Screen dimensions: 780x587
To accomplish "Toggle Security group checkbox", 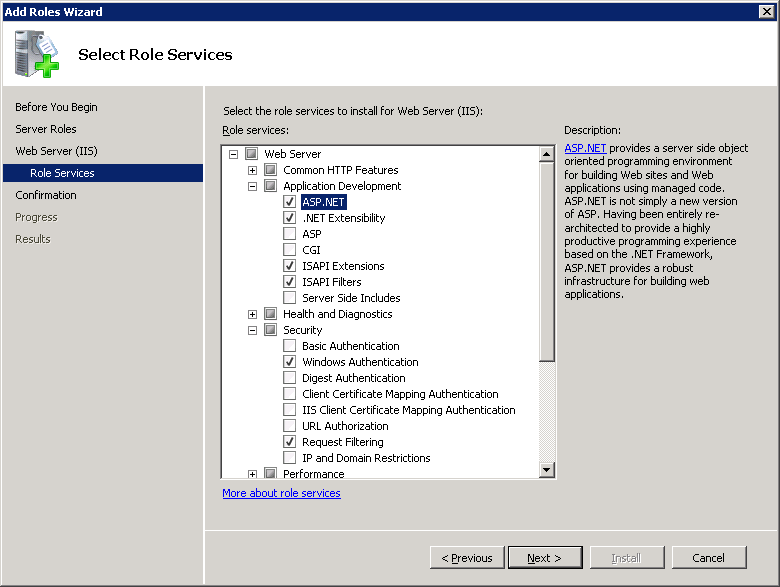I will [x=271, y=330].
